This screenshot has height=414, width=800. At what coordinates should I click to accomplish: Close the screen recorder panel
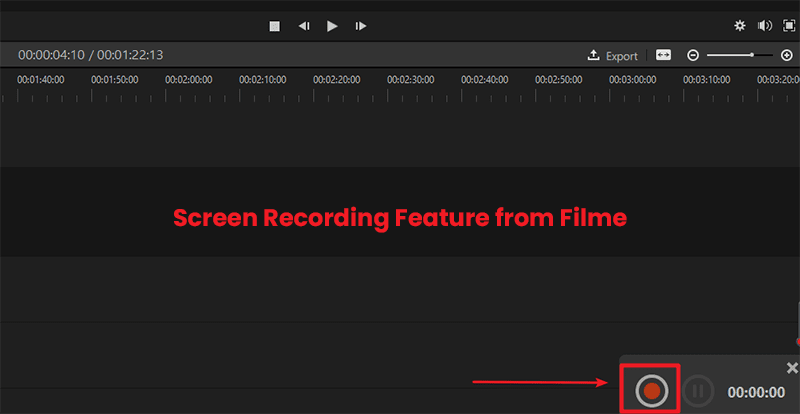(x=792, y=368)
